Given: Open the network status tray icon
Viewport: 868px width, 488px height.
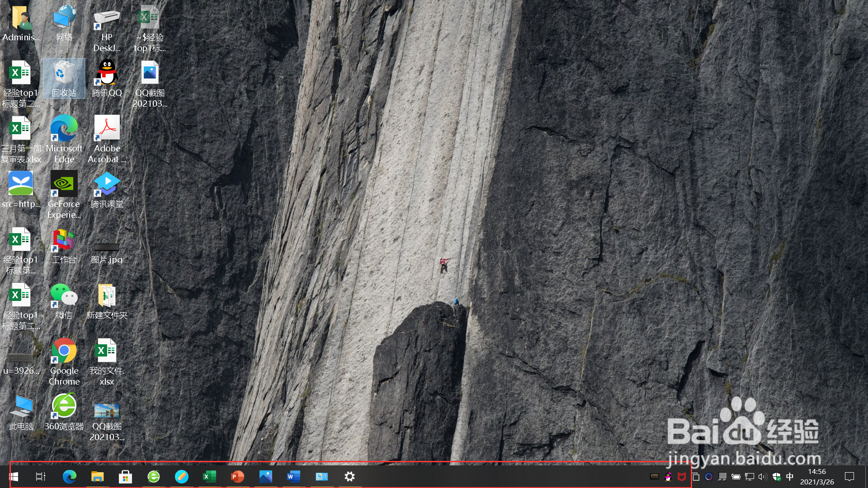Looking at the screenshot, I should tap(750, 477).
